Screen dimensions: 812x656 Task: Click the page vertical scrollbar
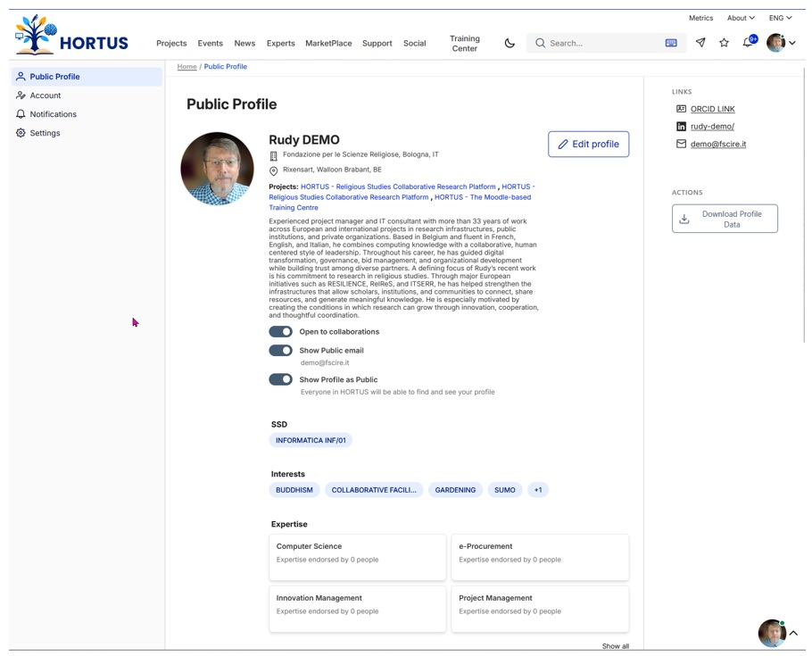(x=804, y=207)
